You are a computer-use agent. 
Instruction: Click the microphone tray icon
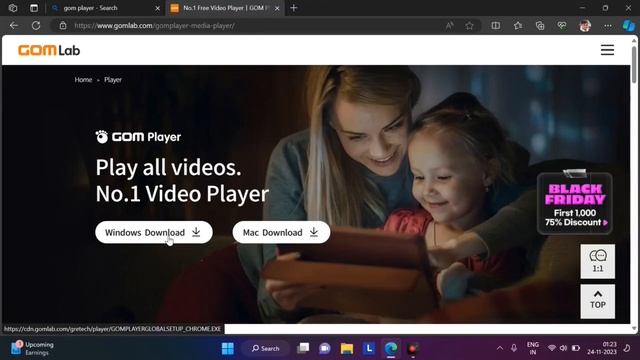click(513, 348)
